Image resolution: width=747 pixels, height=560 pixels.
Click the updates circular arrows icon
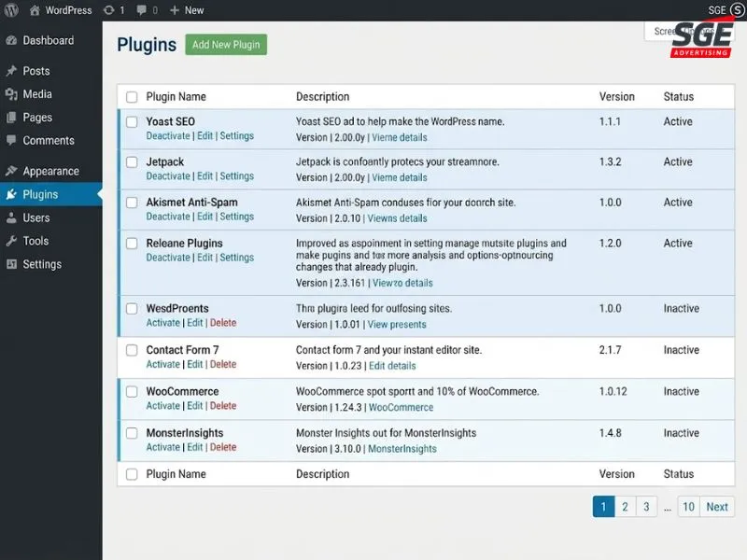point(109,10)
